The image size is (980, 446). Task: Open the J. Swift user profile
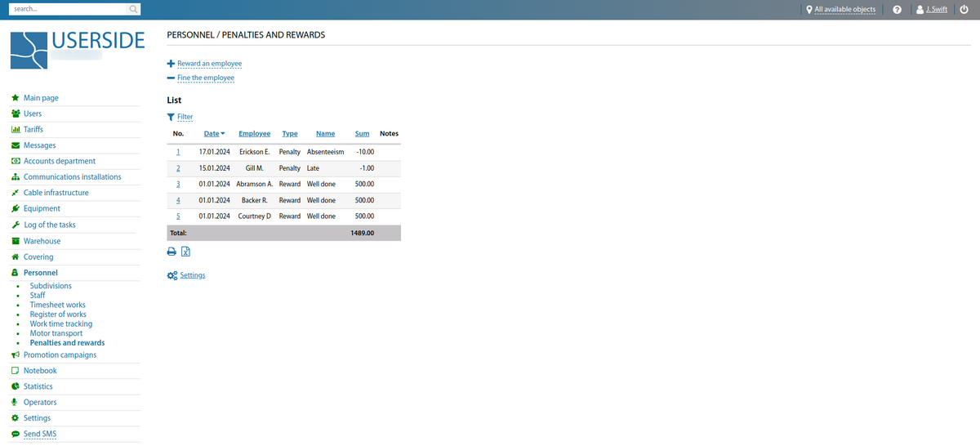point(936,10)
